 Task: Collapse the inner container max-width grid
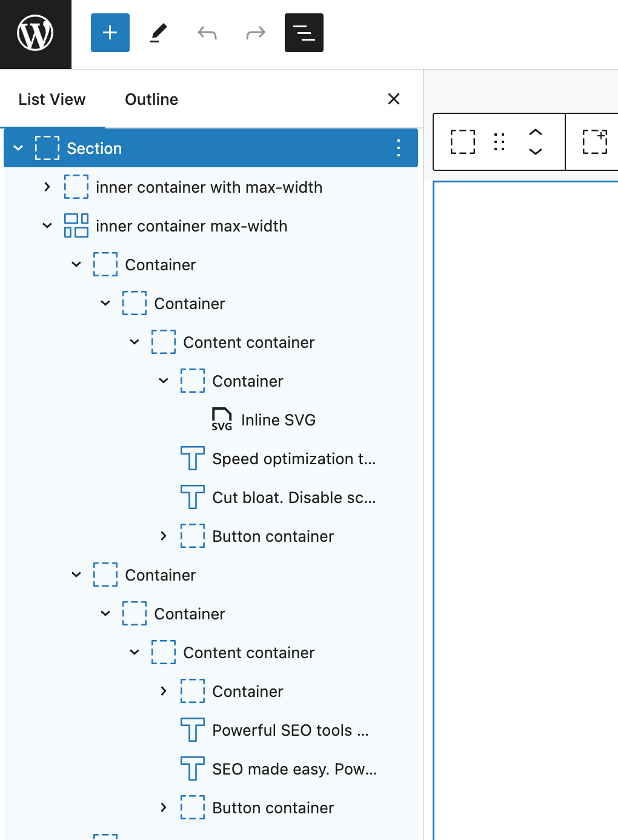47,225
